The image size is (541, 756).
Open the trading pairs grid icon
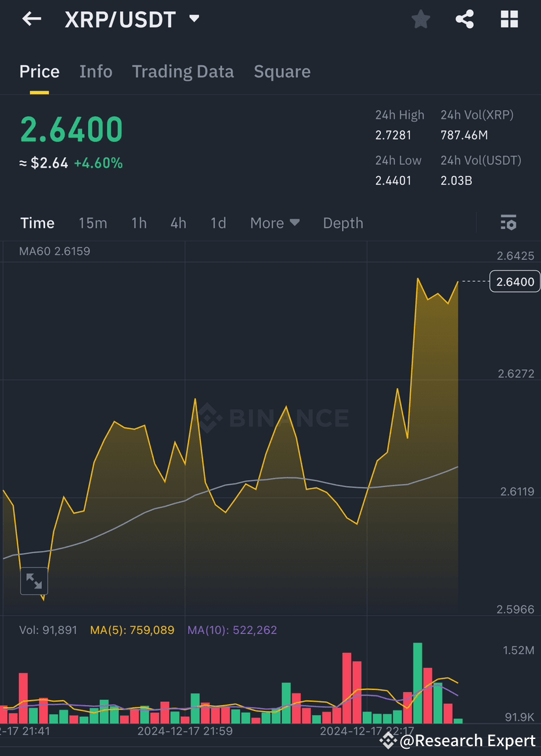coord(508,19)
